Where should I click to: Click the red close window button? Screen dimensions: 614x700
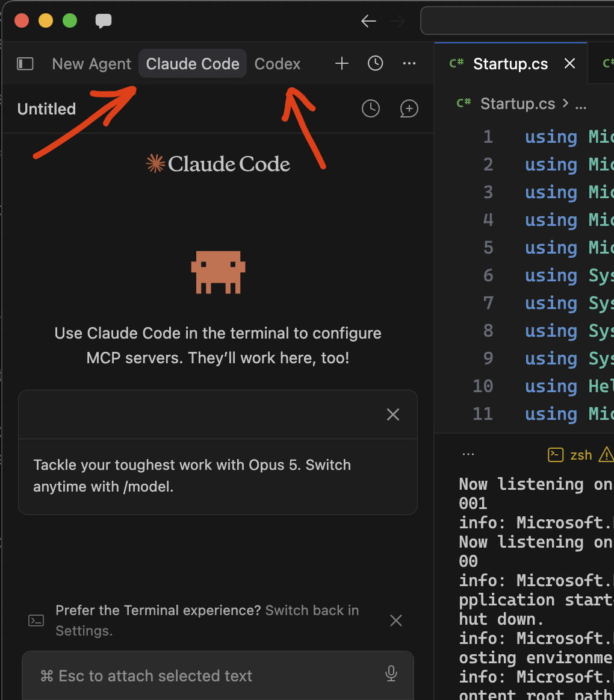(22, 20)
